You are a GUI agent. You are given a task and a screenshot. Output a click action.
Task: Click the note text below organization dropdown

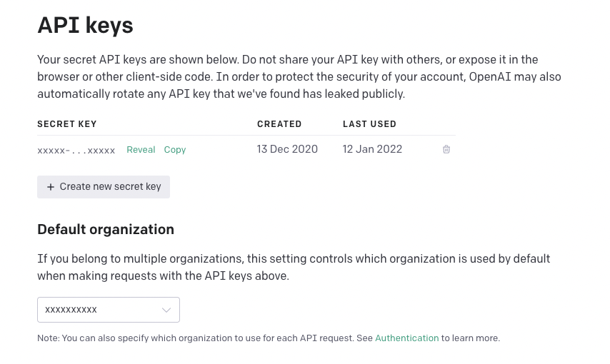pyautogui.click(x=206, y=338)
